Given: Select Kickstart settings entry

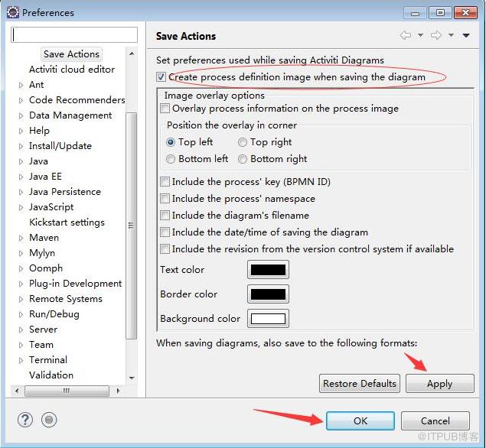Looking at the screenshot, I should click(x=67, y=222).
